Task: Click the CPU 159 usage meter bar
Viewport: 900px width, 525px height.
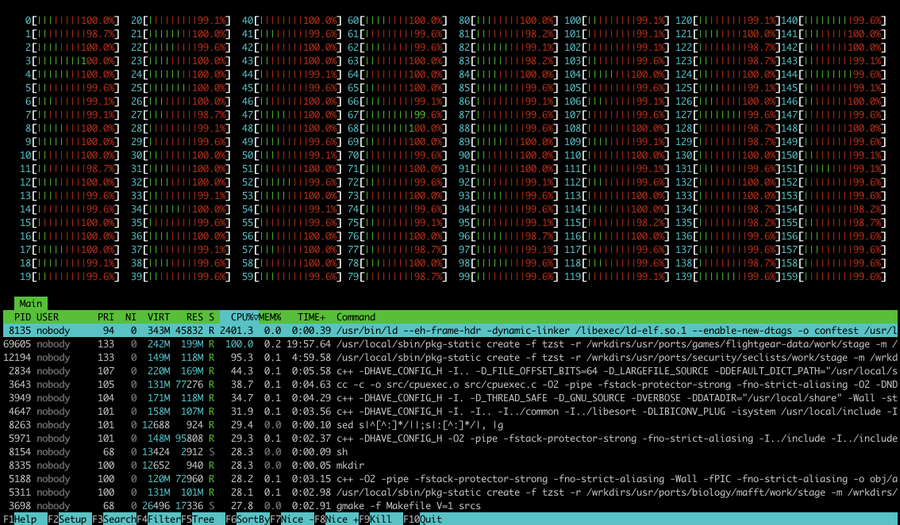Action: [839, 277]
